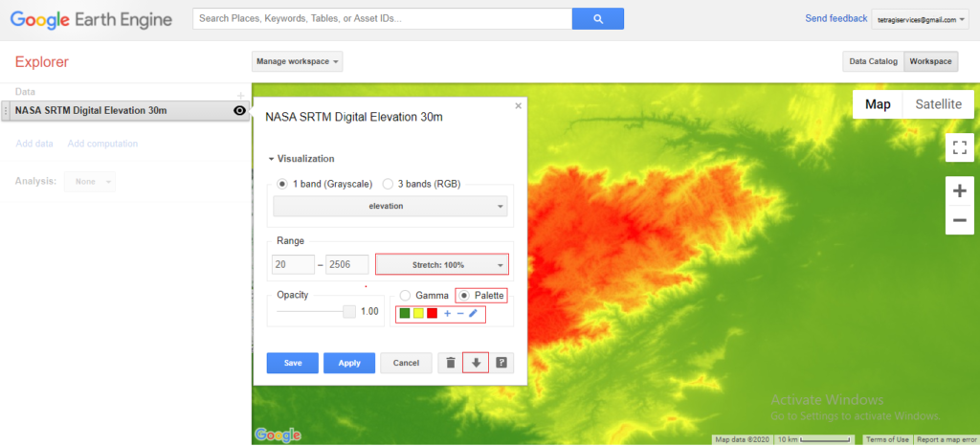Screen dimensions: 980x447
Task: Open account email dropdown
Action: click(x=920, y=19)
